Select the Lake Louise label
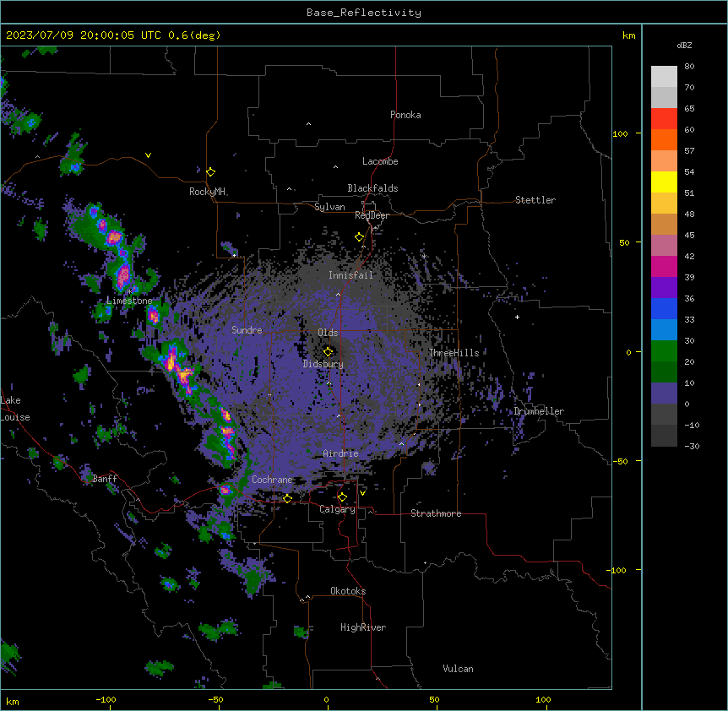Viewport: 728px width, 711px height. tap(15, 409)
